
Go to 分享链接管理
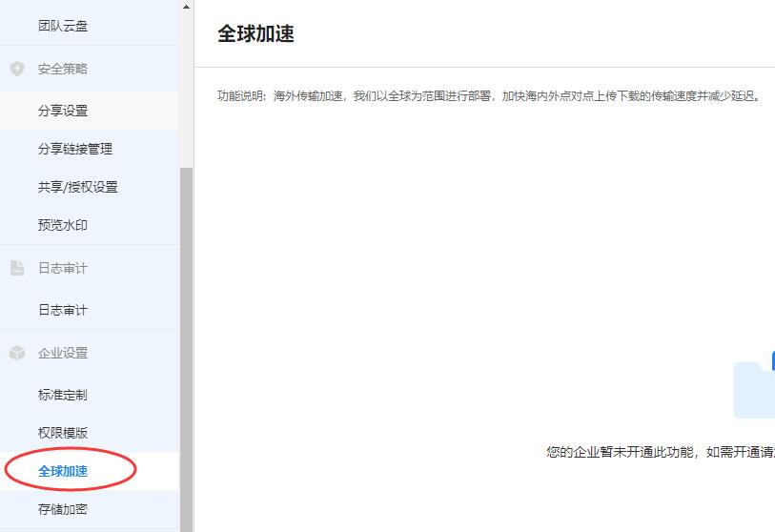[x=74, y=149]
